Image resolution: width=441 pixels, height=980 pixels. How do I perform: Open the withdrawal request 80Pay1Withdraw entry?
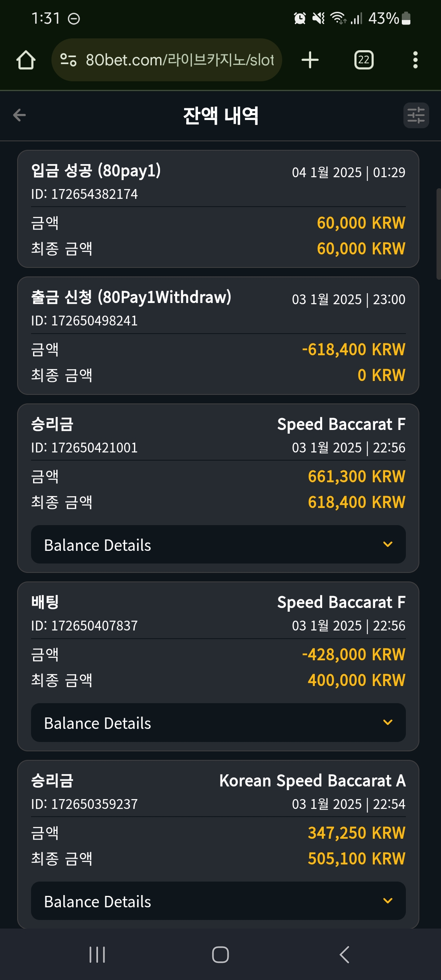218,336
